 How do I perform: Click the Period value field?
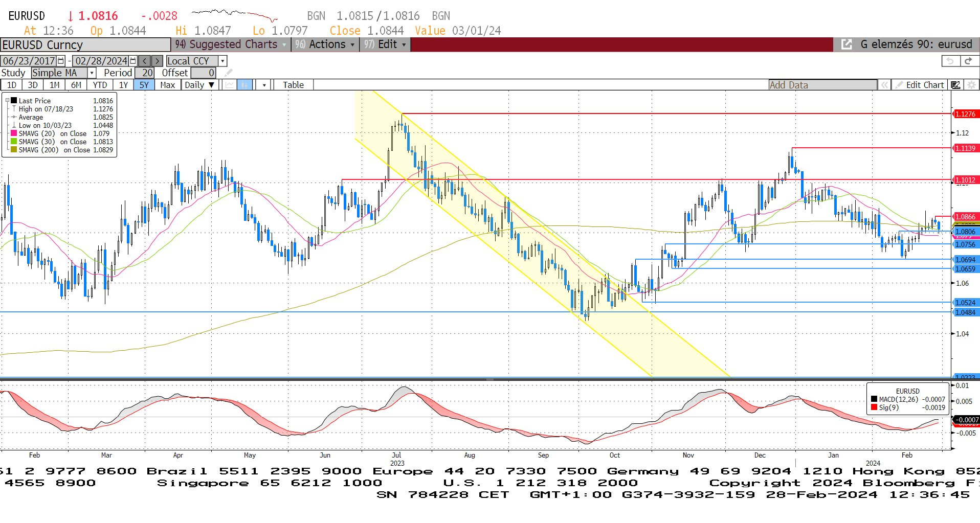pyautogui.click(x=144, y=73)
